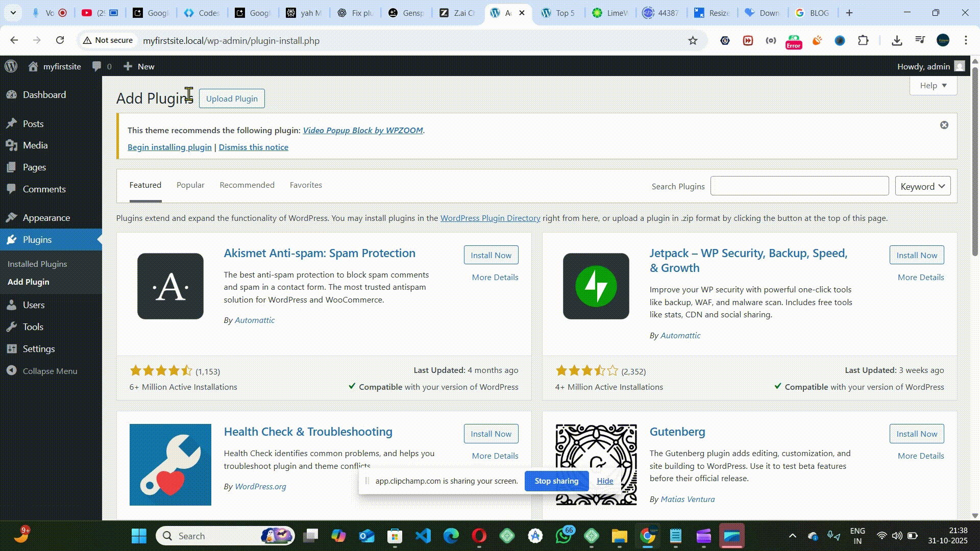Click the Akismet plugin logo thumbnail
This screenshot has height=551, width=980.
pyautogui.click(x=170, y=286)
